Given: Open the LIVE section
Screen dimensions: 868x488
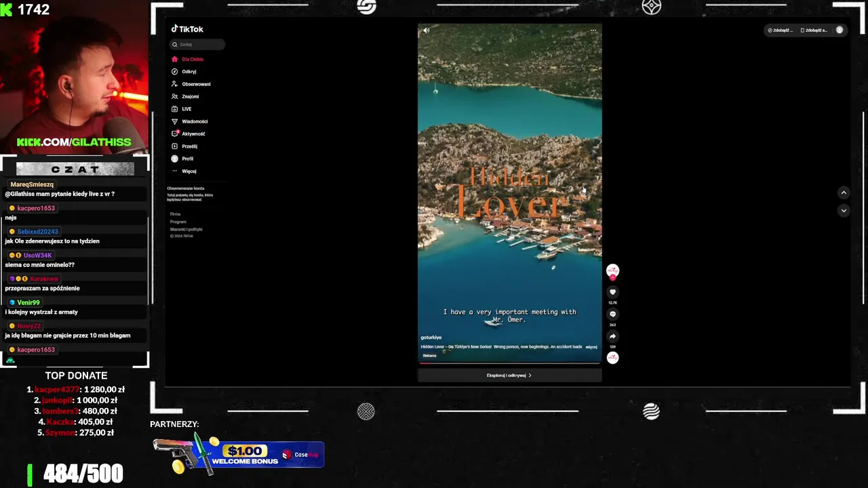Looking at the screenshot, I should point(186,108).
